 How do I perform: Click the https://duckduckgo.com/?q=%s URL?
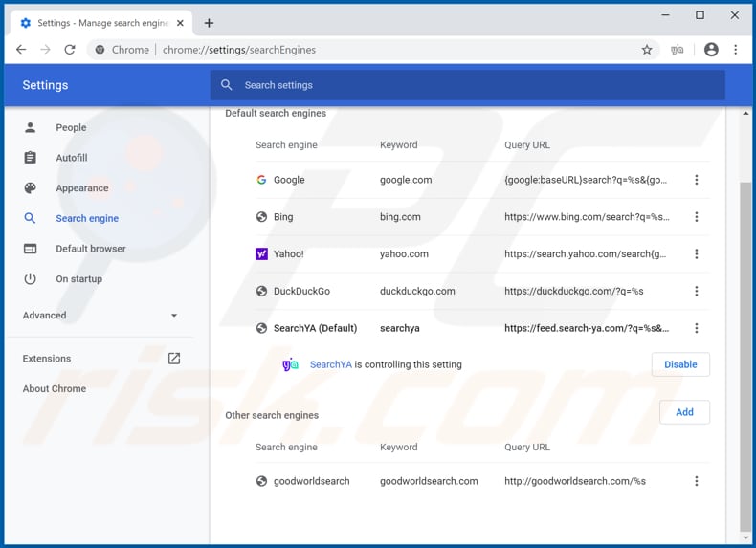point(574,291)
